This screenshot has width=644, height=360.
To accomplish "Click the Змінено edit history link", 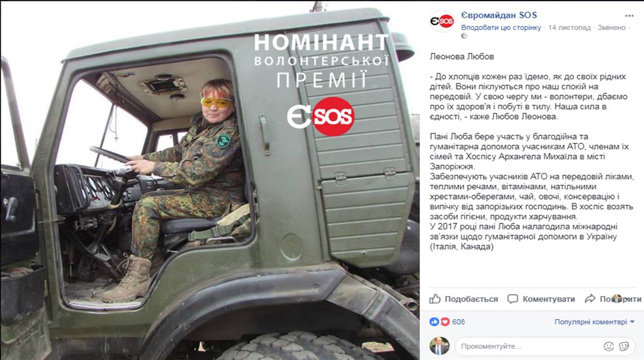I will click(x=612, y=27).
